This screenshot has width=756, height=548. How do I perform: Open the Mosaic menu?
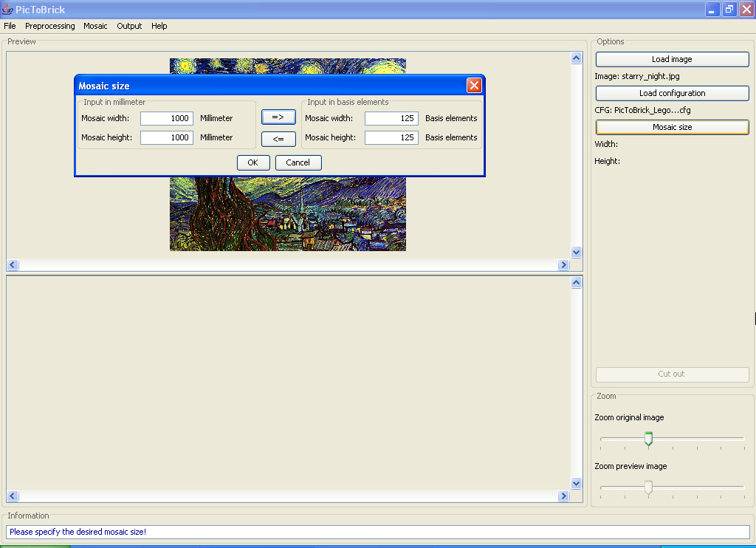tap(95, 26)
